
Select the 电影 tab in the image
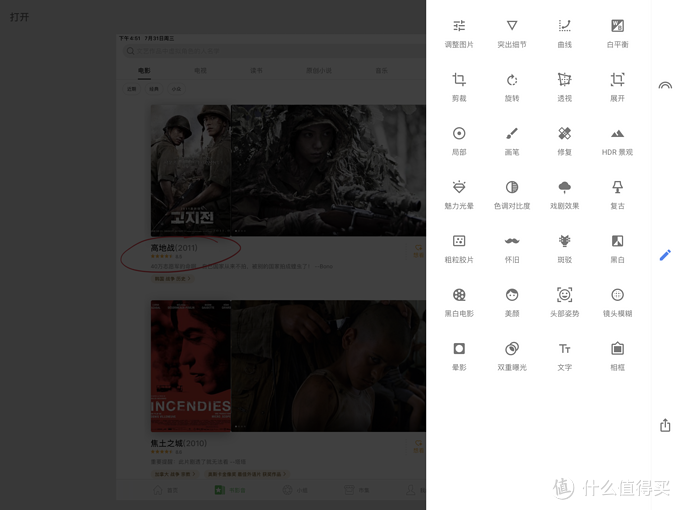144,70
